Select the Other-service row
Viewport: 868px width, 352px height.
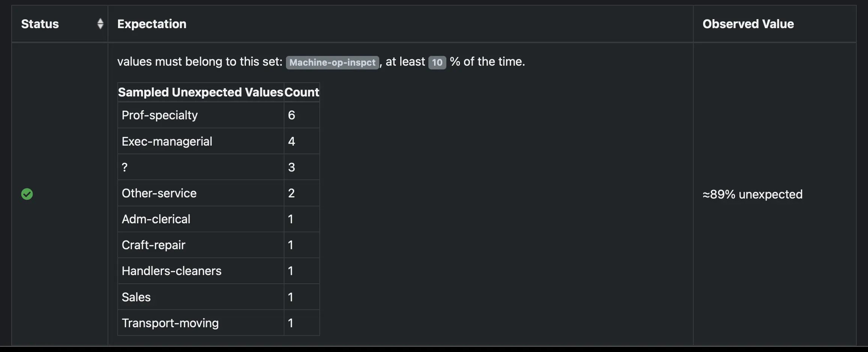[218, 193]
